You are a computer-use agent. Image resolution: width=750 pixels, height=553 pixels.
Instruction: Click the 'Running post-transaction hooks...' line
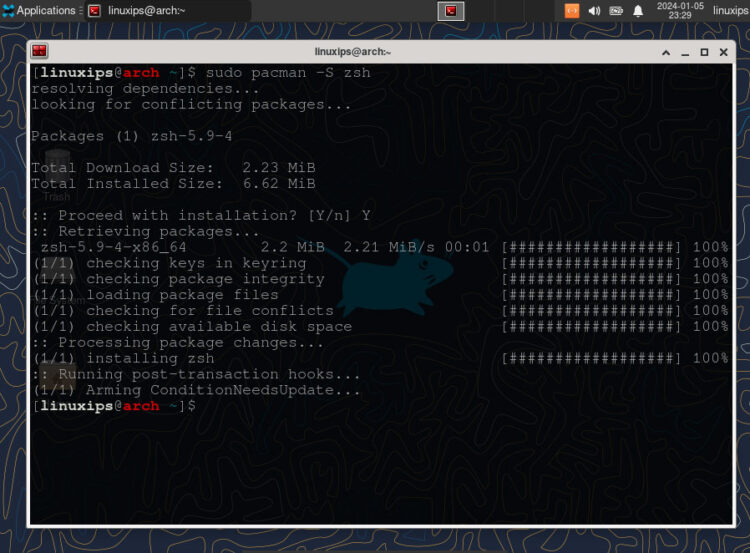coord(196,374)
